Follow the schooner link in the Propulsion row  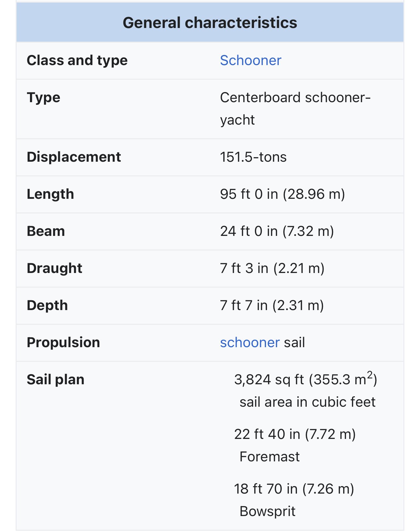pos(250,343)
